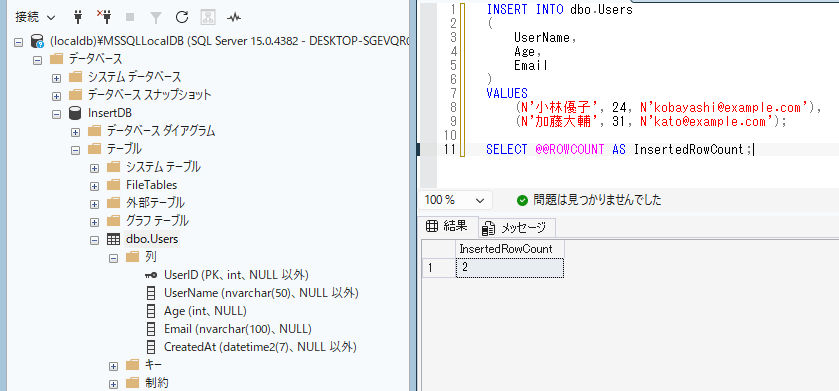Open the 接続 connect dropdown
Screen dimensions: 839x391
[x=35, y=18]
